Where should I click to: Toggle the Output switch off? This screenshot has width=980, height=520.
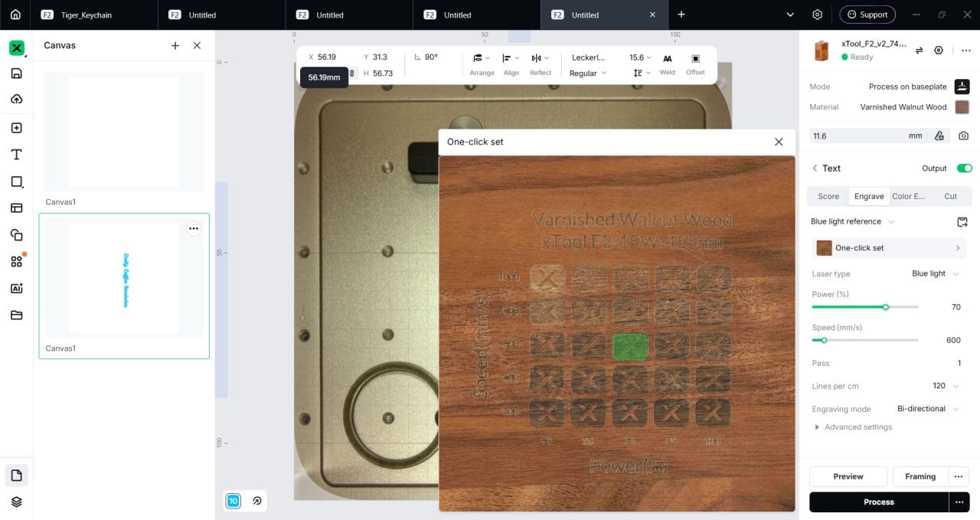[x=964, y=168]
